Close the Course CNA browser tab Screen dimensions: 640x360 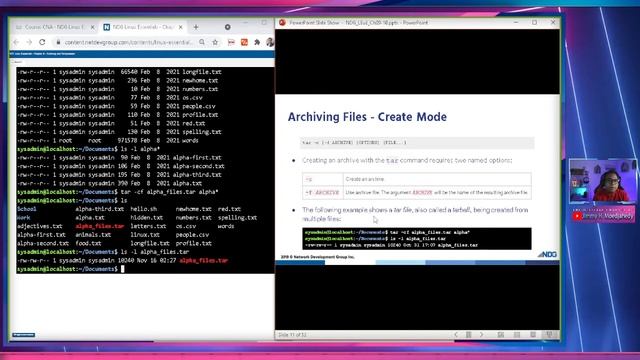pyautogui.click(x=93, y=27)
